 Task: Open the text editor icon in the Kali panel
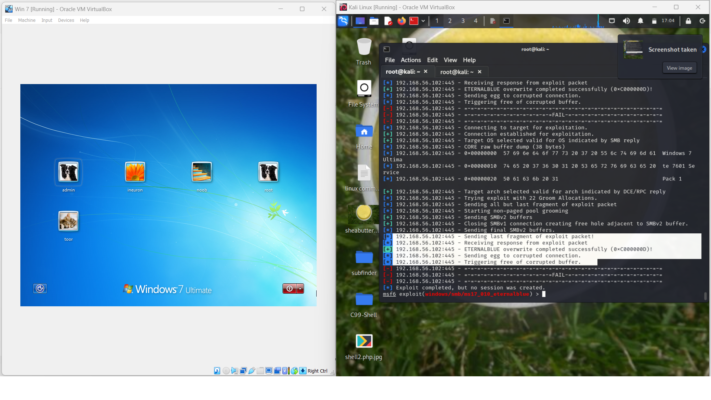388,21
